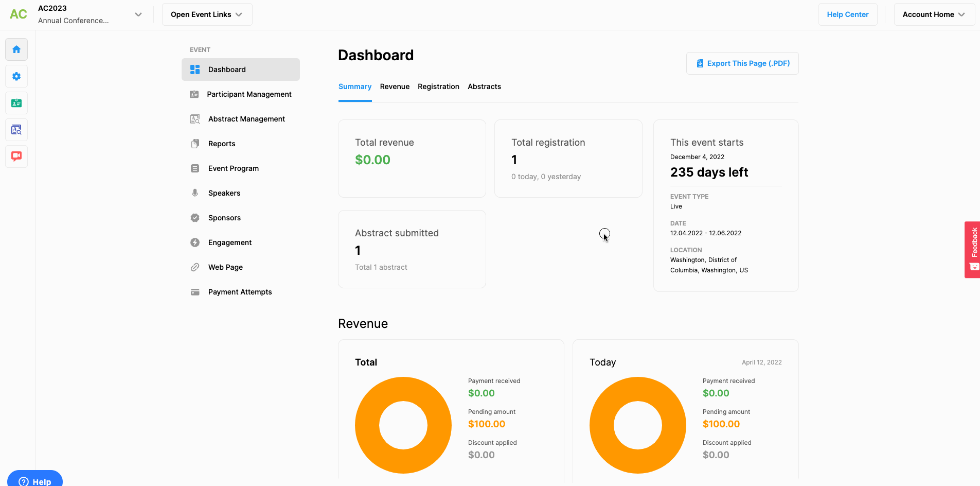Click Export This Page (.PDF) button
The height and width of the screenshot is (486, 980).
point(742,63)
